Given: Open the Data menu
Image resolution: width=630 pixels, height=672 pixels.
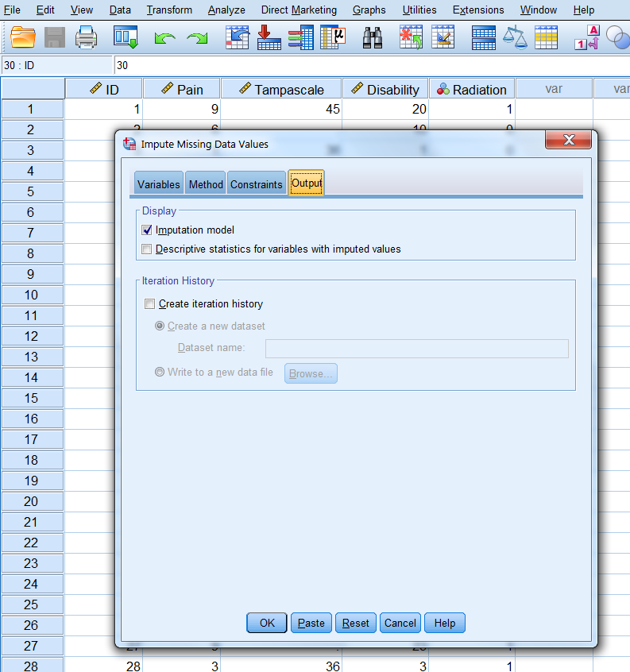Looking at the screenshot, I should 120,10.
